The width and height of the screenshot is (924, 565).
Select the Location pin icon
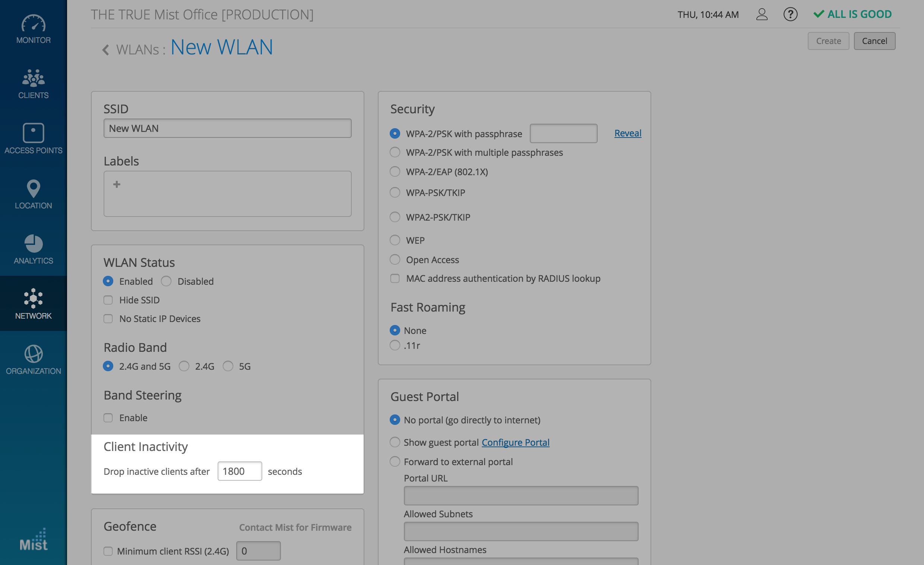click(x=34, y=188)
